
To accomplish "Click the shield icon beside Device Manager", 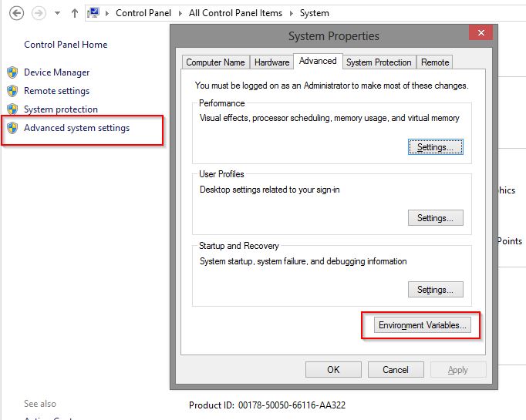I will pos(12,72).
